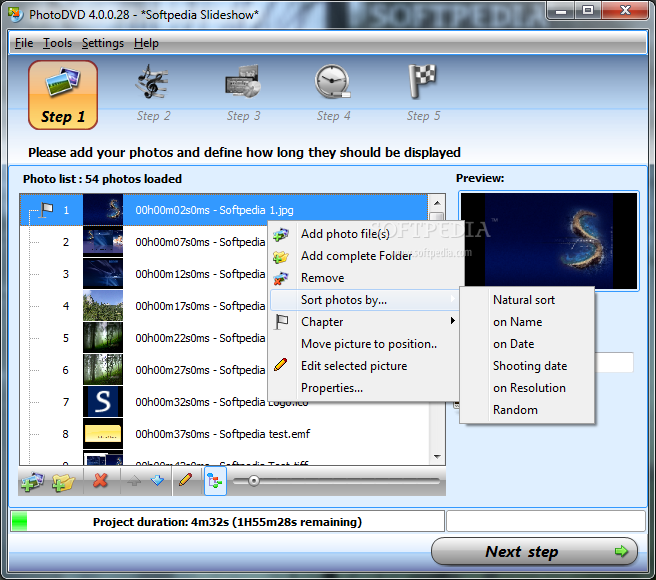
Task: Click the chapter flag on photo 1
Action: click(x=47, y=209)
